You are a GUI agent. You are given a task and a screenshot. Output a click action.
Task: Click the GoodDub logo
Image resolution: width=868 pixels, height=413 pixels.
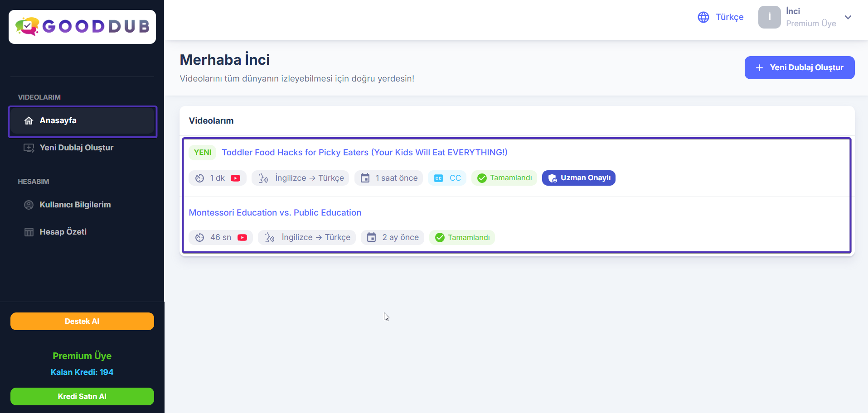pos(82,27)
